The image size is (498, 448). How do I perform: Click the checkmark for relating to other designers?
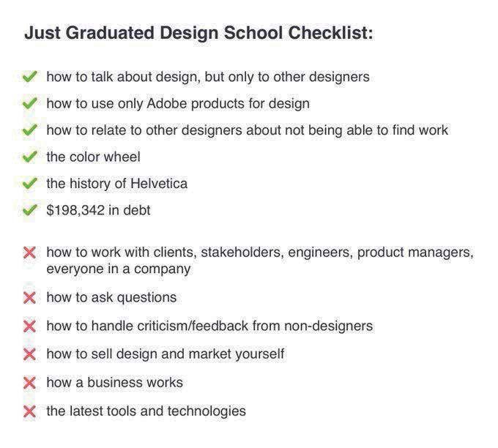click(x=30, y=131)
